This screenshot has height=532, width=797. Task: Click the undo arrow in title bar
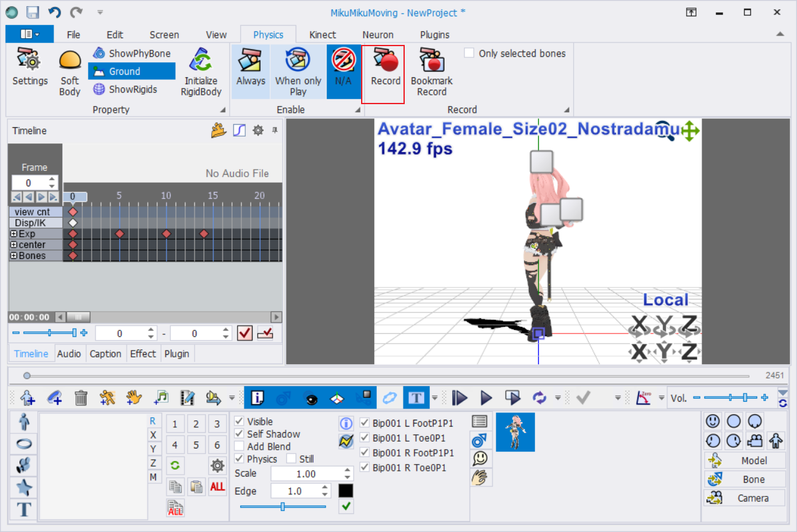pyautogui.click(x=55, y=12)
